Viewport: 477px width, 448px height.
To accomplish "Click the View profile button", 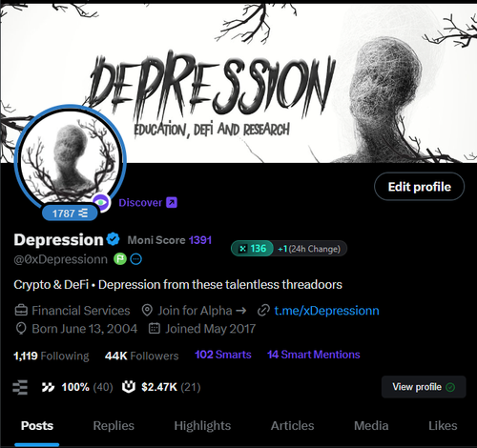I will pyautogui.click(x=424, y=387).
